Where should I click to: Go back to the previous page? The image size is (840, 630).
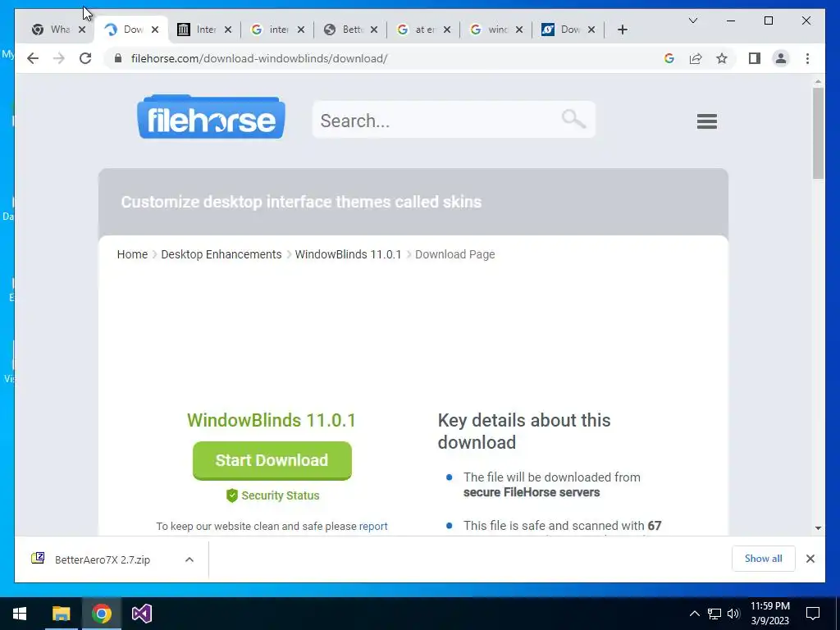pos(33,58)
